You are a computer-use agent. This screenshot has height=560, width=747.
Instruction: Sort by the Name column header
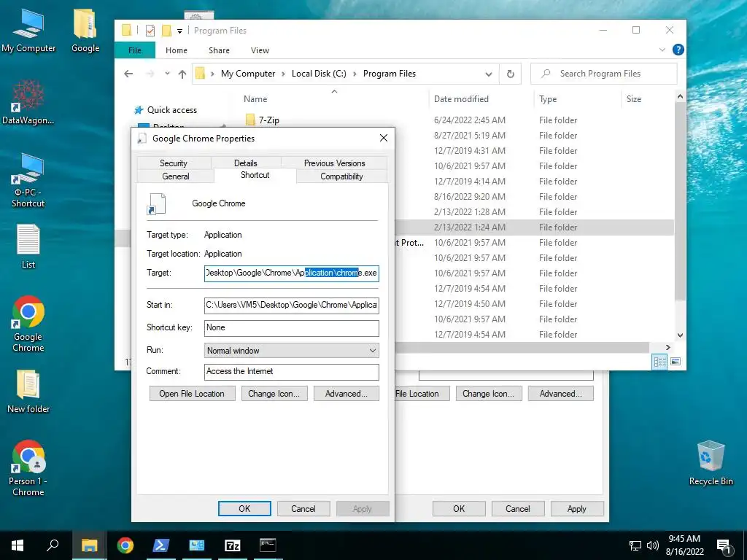(x=255, y=99)
